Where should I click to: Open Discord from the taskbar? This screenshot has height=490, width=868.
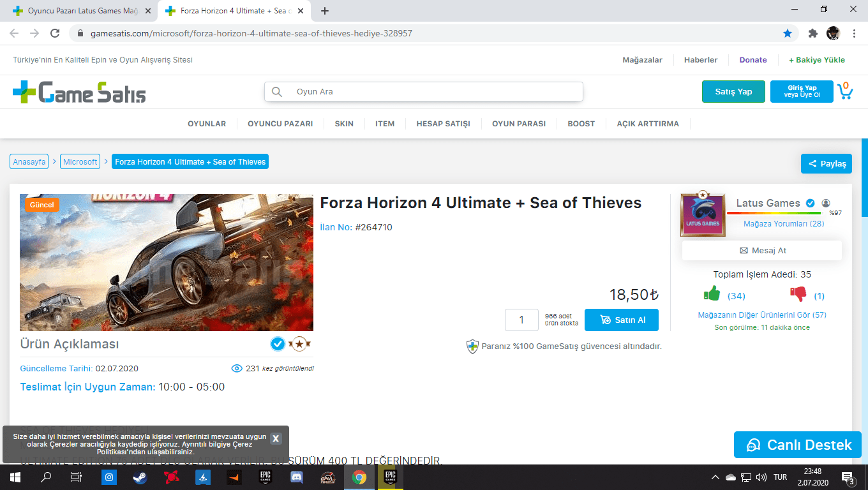coord(297,477)
